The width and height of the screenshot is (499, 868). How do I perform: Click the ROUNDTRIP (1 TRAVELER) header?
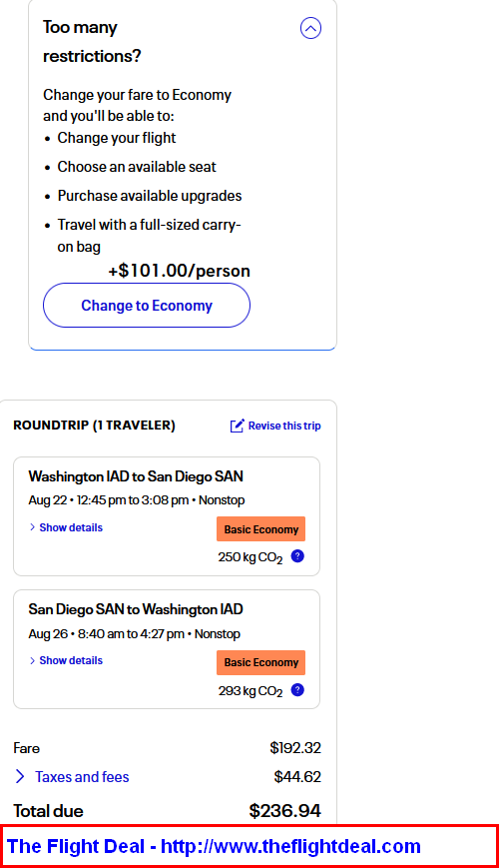pyautogui.click(x=94, y=426)
